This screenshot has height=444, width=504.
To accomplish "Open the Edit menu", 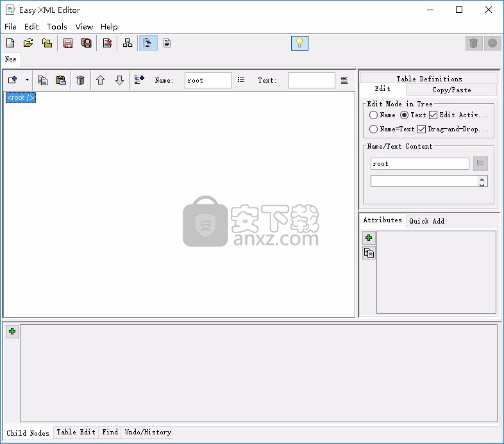I will [x=31, y=27].
